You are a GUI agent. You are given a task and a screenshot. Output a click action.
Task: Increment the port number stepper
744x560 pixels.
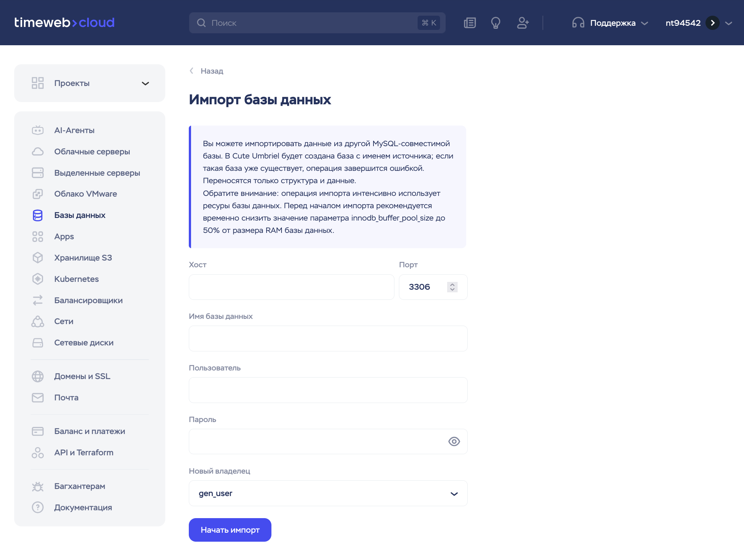[x=452, y=284]
